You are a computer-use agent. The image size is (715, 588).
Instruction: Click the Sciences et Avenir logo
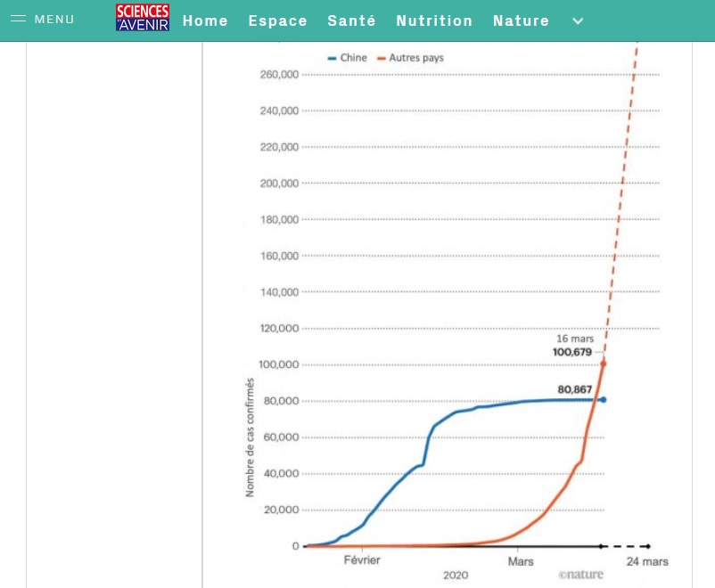[x=143, y=18]
